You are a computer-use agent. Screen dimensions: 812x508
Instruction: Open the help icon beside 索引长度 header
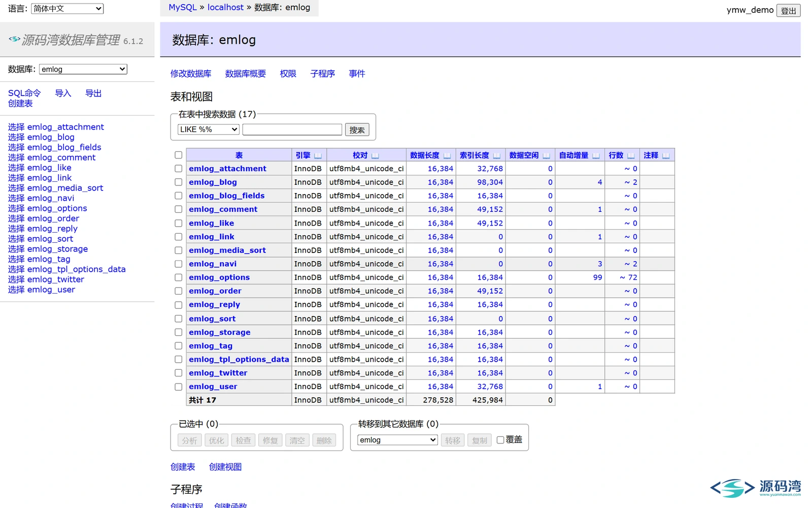(497, 155)
